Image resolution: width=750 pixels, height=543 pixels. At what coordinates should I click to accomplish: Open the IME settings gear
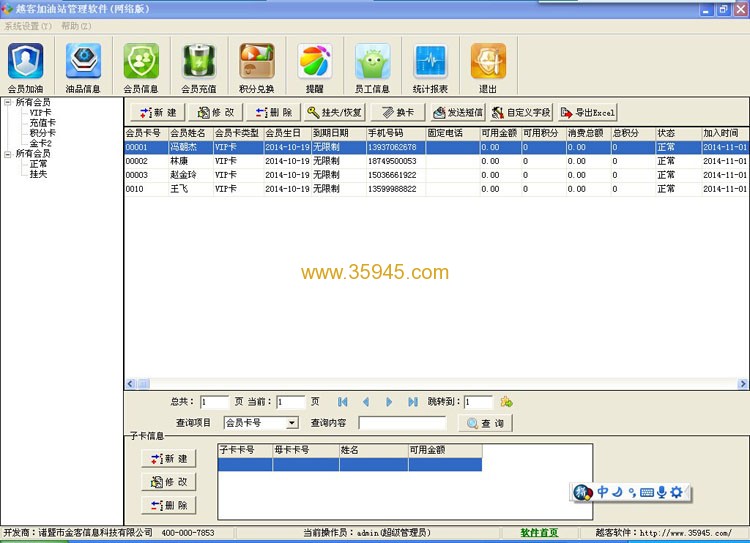676,492
